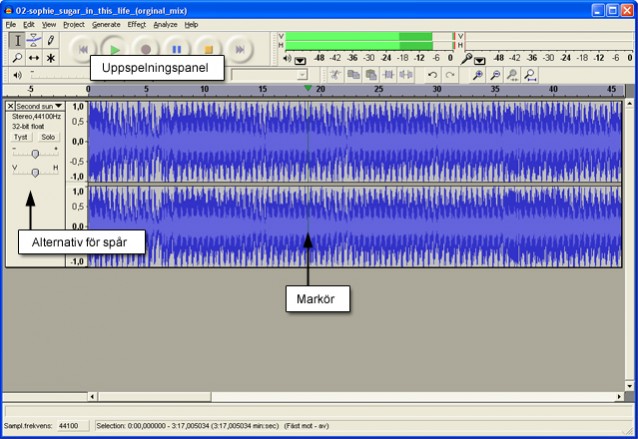Skip to end of track
Screen dimensions: 638x439
[x=240, y=49]
